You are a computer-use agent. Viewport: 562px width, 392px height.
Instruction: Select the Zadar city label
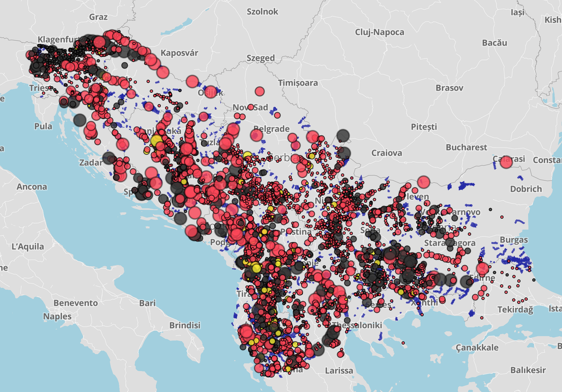pyautogui.click(x=91, y=163)
